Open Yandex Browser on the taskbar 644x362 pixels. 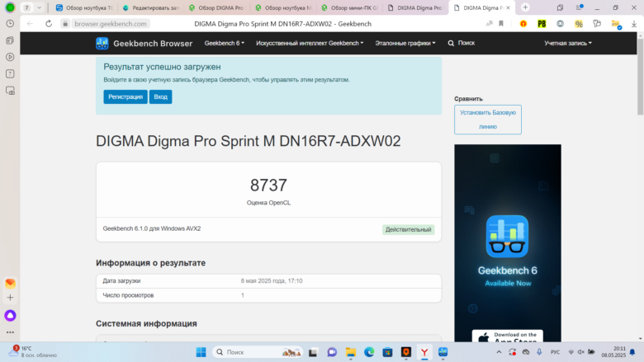coord(424,352)
